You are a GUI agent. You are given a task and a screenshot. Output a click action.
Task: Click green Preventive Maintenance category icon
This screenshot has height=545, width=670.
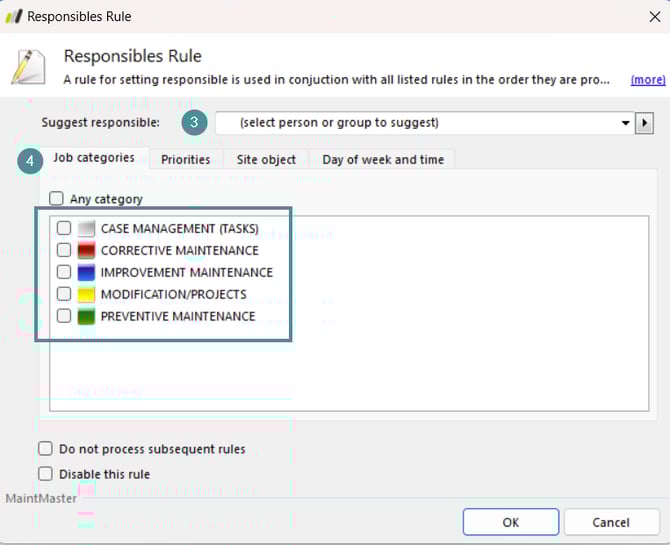click(86, 317)
